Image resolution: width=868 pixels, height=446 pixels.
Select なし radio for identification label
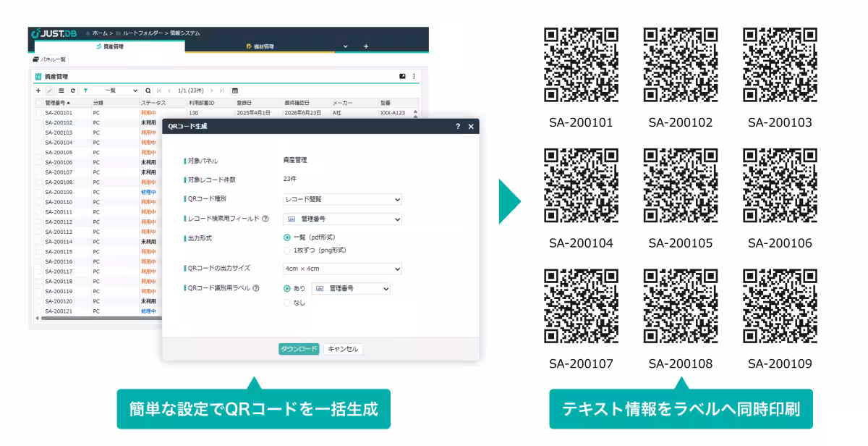287,303
